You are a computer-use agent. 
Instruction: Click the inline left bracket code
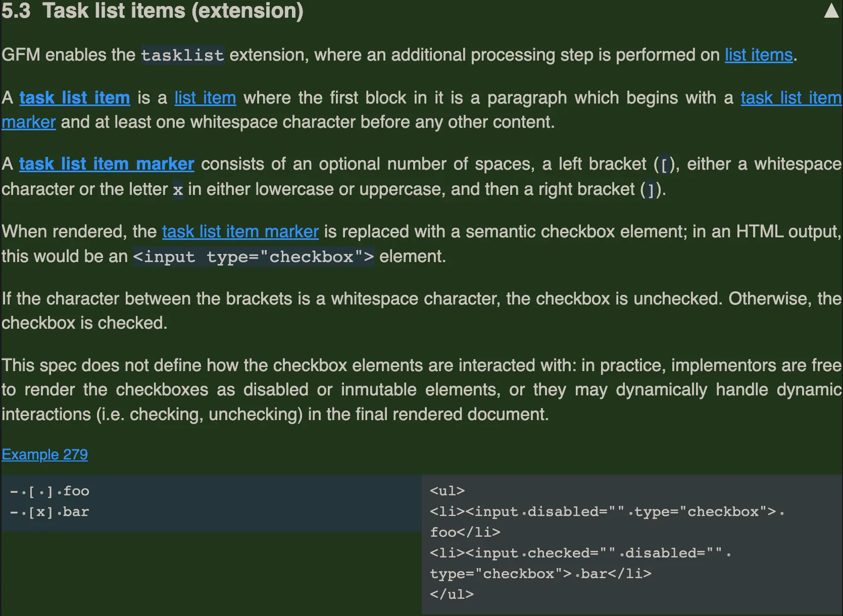pyautogui.click(x=664, y=165)
